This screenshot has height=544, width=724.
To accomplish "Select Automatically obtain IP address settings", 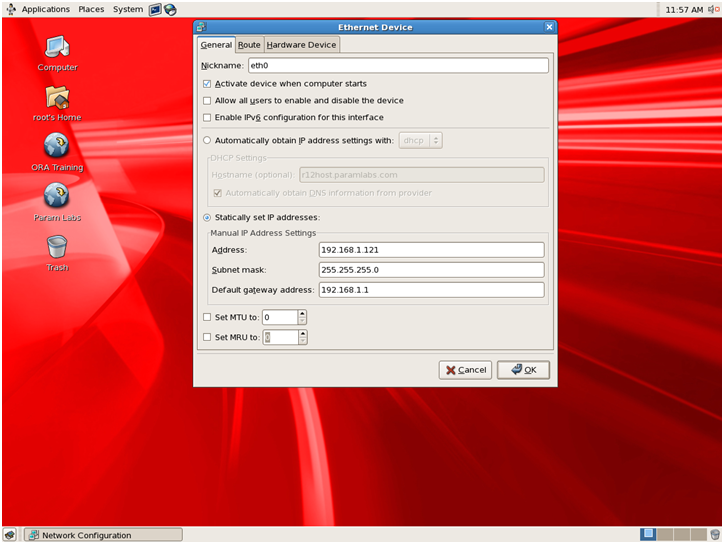I will pos(207,140).
